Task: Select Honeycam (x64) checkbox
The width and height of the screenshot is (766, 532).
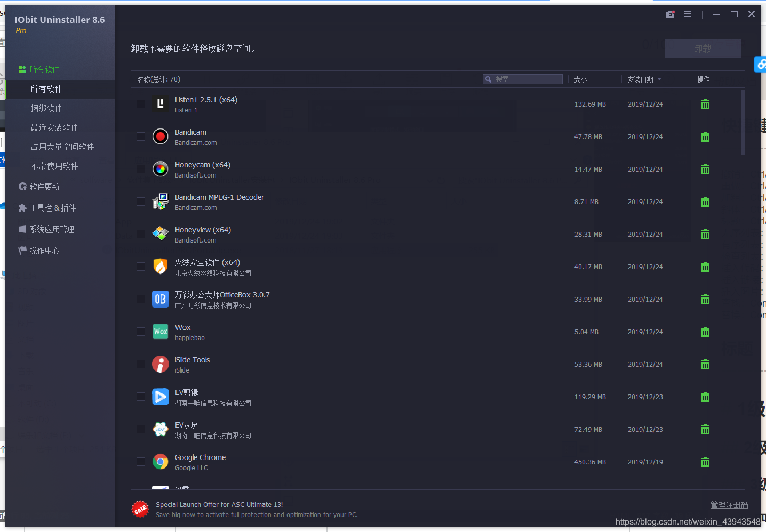Action: [x=141, y=169]
